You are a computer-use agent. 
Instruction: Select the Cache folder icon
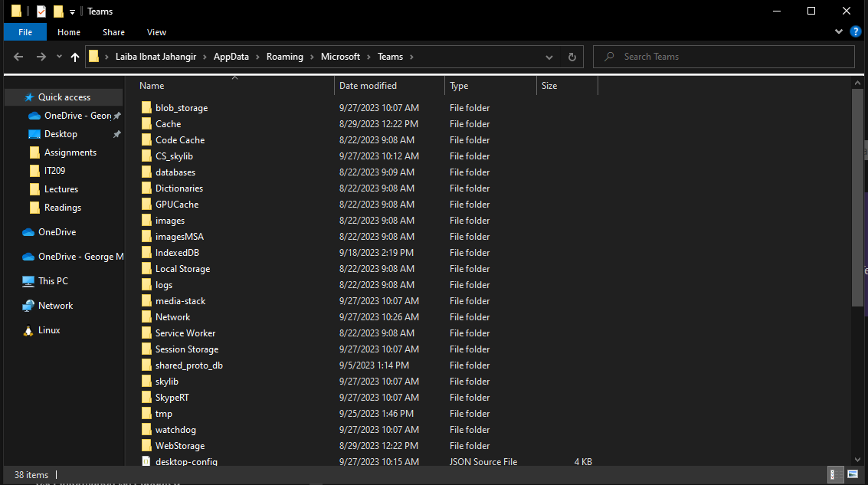[146, 123]
